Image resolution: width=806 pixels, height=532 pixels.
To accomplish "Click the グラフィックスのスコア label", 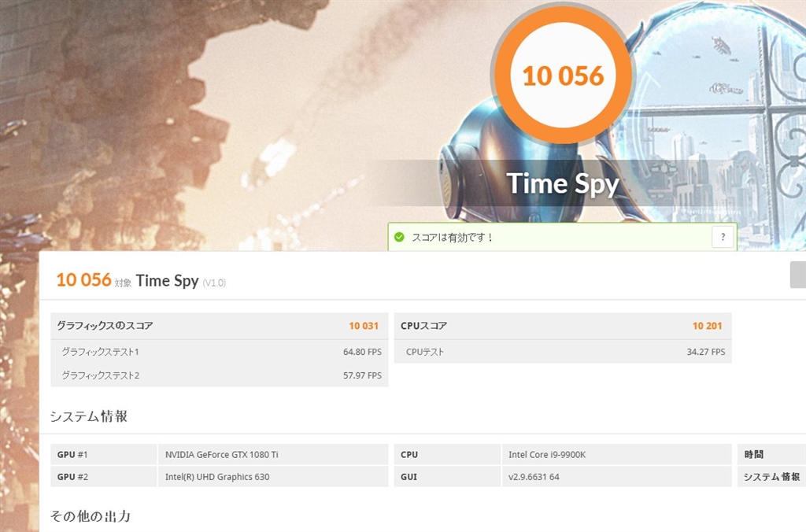I will 105,325.
